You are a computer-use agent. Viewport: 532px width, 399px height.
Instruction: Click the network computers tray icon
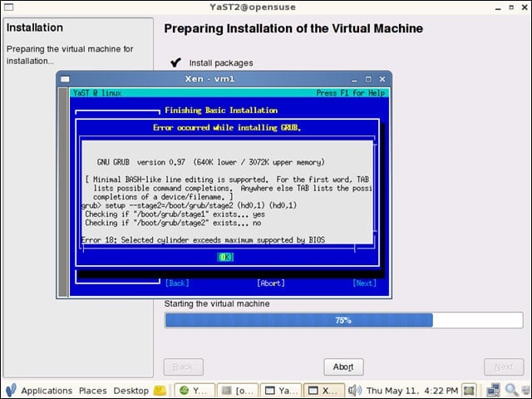pos(493,391)
